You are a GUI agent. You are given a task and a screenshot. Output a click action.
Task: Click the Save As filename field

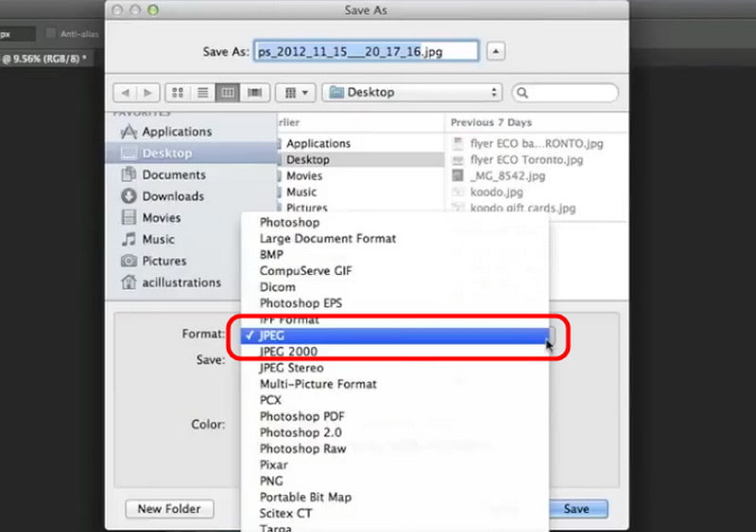tap(367, 51)
